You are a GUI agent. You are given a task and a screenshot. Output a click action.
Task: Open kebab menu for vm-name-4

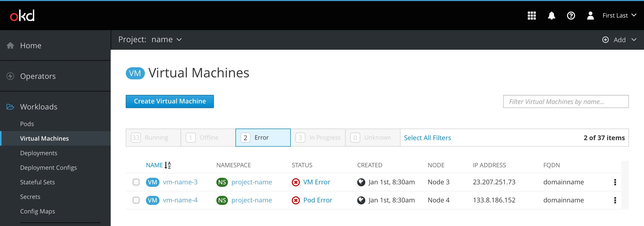pos(615,200)
